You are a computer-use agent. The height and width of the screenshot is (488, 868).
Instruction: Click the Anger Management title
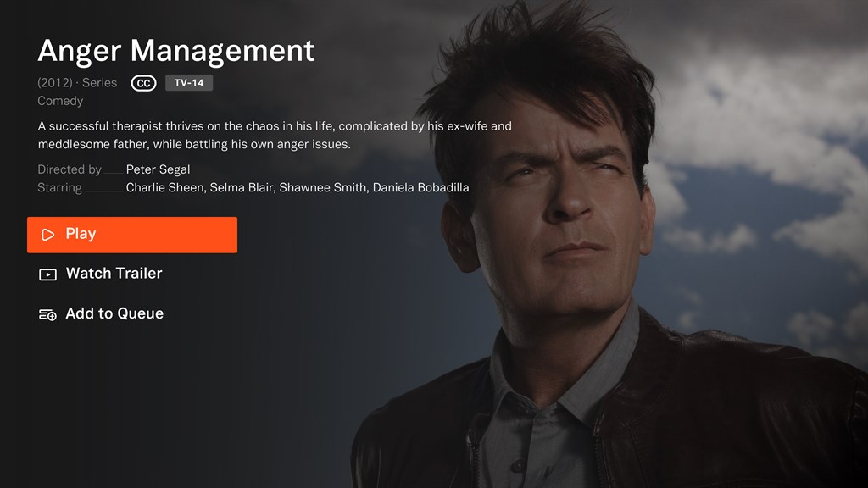tap(176, 51)
